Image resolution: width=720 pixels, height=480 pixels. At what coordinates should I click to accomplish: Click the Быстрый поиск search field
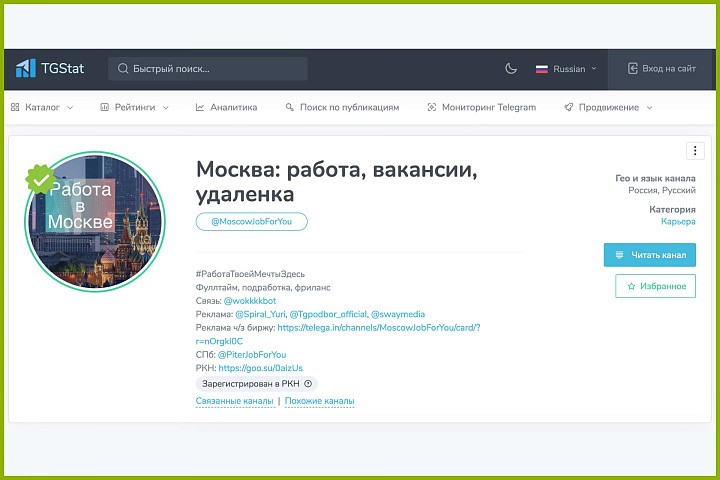tap(207, 69)
